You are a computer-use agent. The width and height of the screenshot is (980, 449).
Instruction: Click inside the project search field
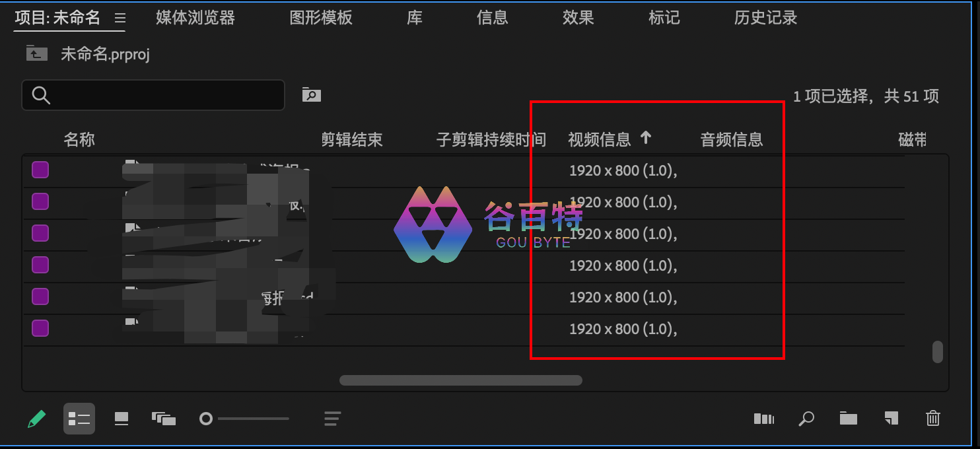coord(165,95)
